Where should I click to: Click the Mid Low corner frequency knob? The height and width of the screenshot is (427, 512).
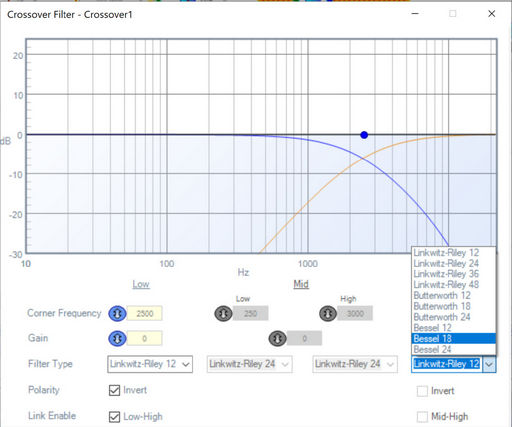pos(223,314)
